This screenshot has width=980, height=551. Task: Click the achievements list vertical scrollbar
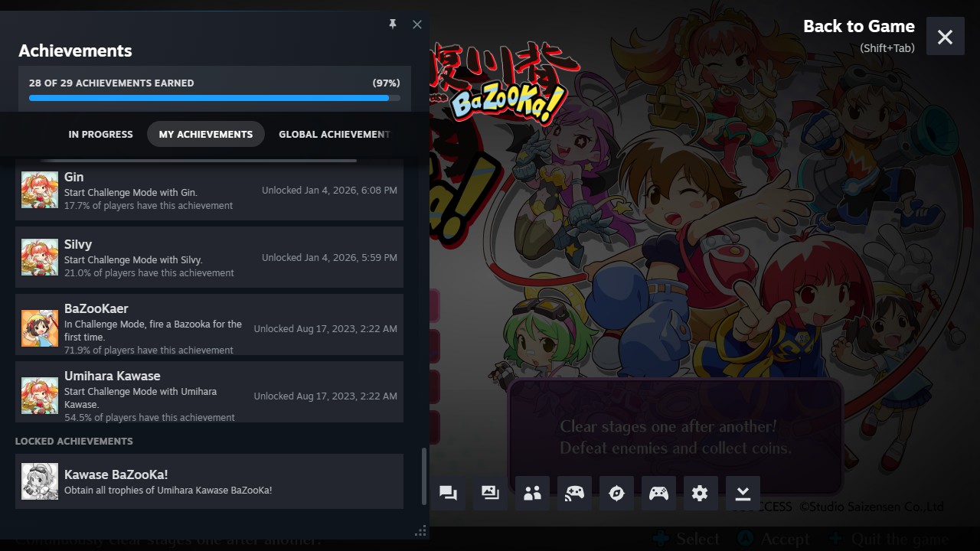coord(423,476)
